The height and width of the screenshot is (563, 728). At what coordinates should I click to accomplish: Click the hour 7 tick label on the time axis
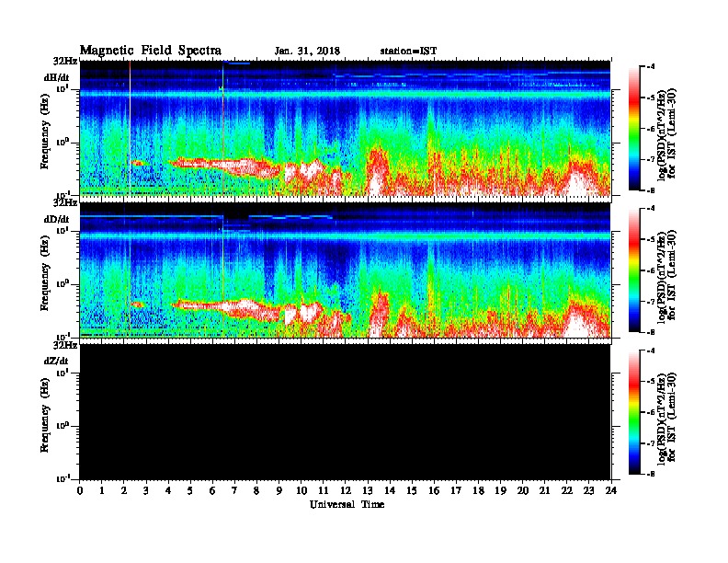[235, 490]
